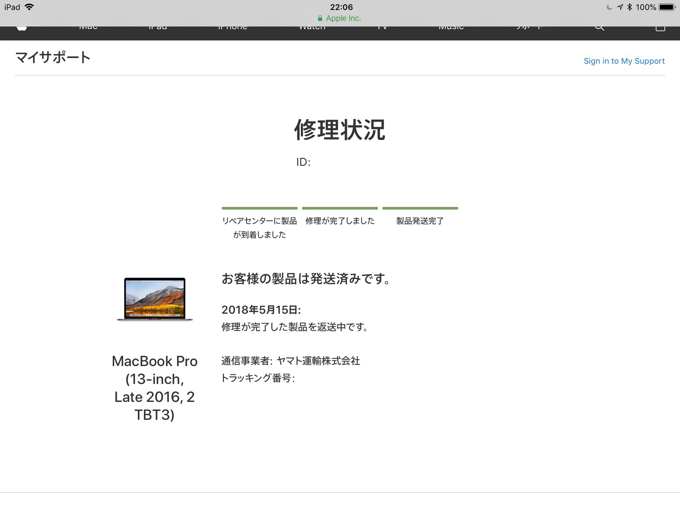The width and height of the screenshot is (680, 510).
Task: Open the iPad menu in Apple navigation
Action: 157,28
